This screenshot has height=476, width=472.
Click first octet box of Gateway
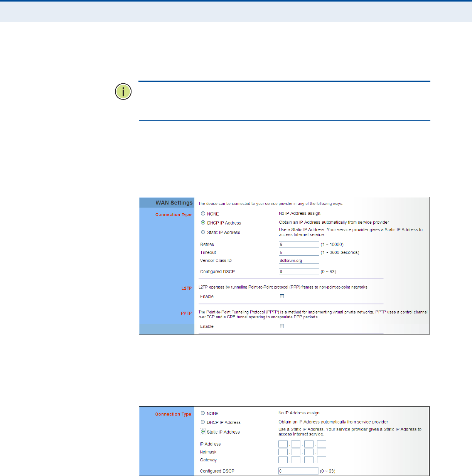283,460
